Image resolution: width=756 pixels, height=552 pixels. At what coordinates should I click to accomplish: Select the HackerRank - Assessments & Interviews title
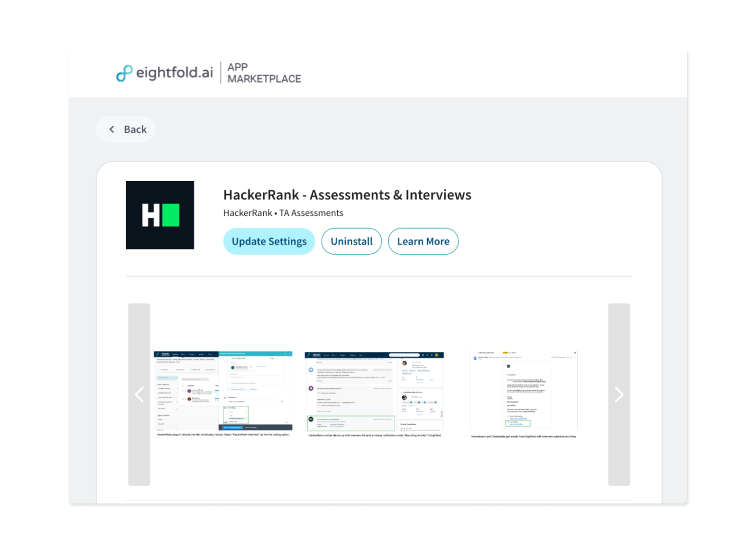[347, 195]
